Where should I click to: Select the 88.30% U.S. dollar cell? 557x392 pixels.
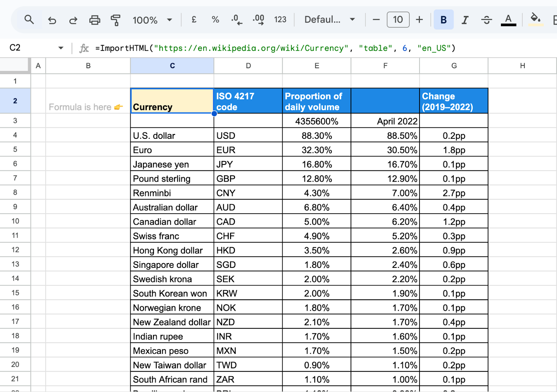click(x=317, y=135)
